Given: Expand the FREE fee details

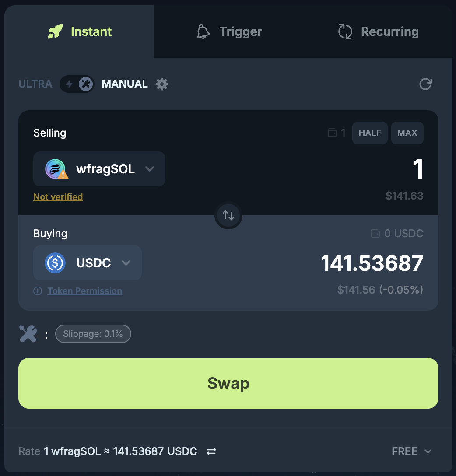Looking at the screenshot, I should [x=412, y=451].
